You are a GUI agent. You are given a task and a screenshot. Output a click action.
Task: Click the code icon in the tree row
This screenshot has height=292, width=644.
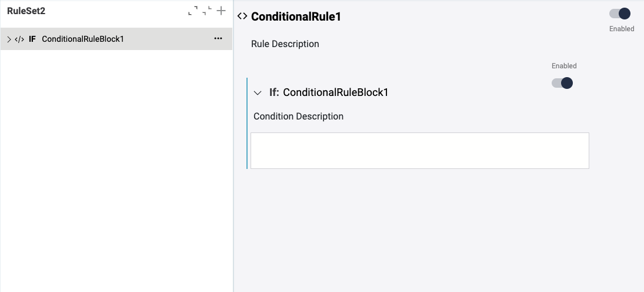pos(19,39)
